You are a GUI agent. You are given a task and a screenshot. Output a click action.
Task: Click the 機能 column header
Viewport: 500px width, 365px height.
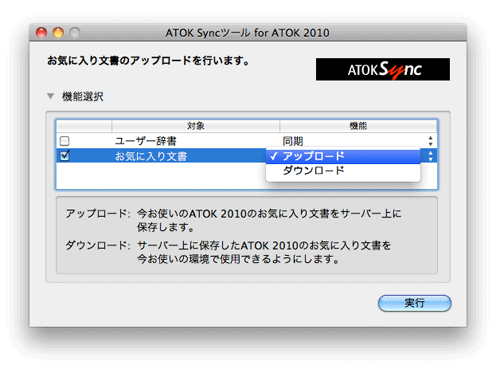click(358, 126)
